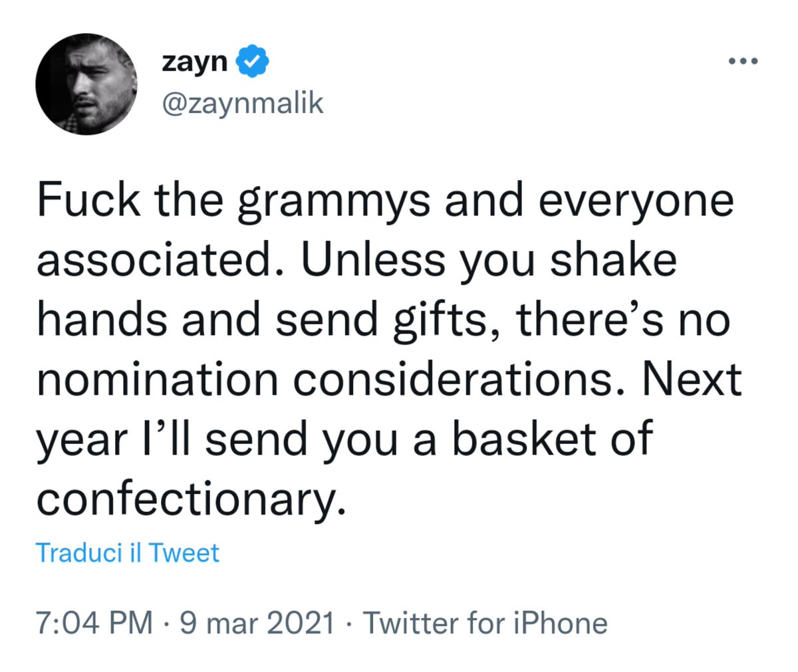
Task: Click Traduci il Tweet to translate
Action: click(x=127, y=553)
